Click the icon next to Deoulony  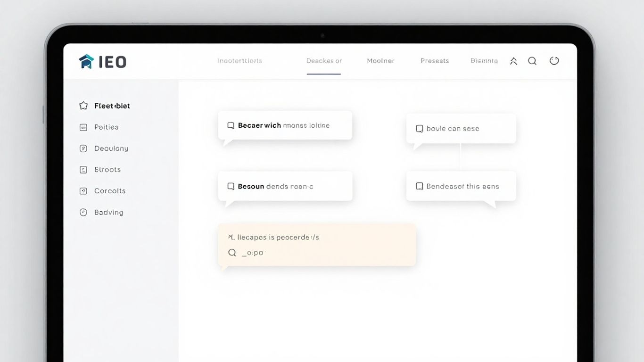[x=83, y=148]
